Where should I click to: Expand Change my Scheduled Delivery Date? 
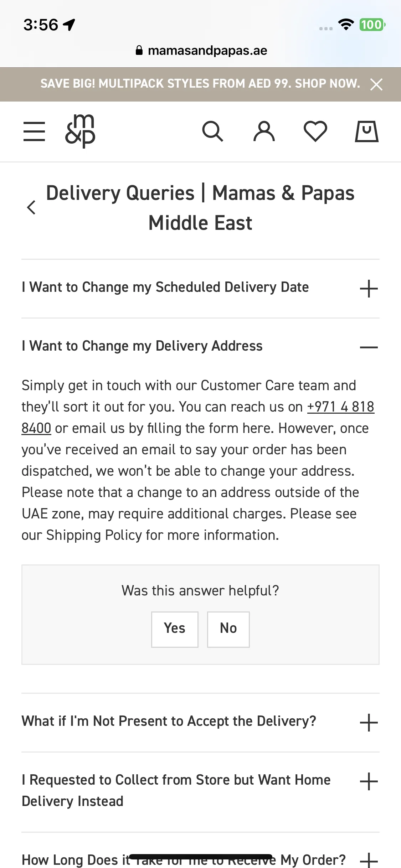200,288
